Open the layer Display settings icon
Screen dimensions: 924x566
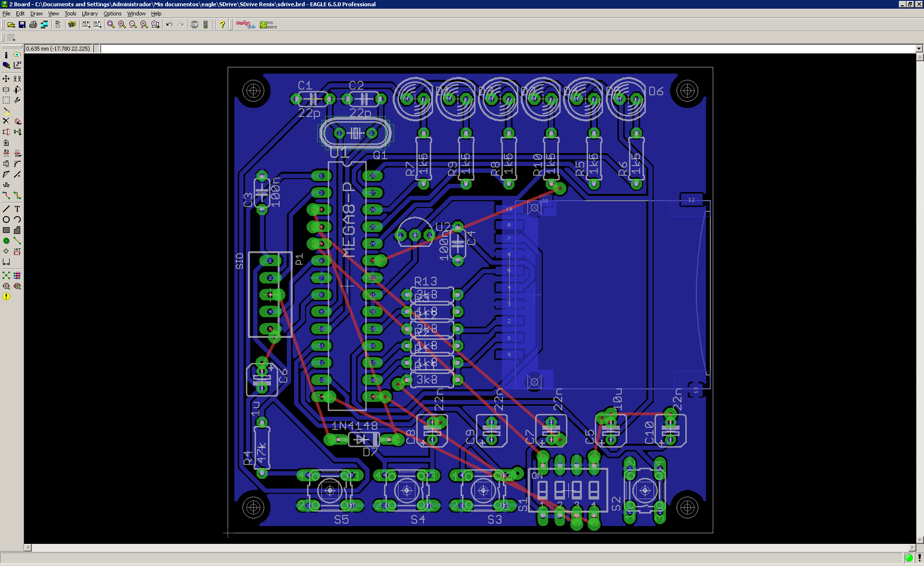[6, 65]
